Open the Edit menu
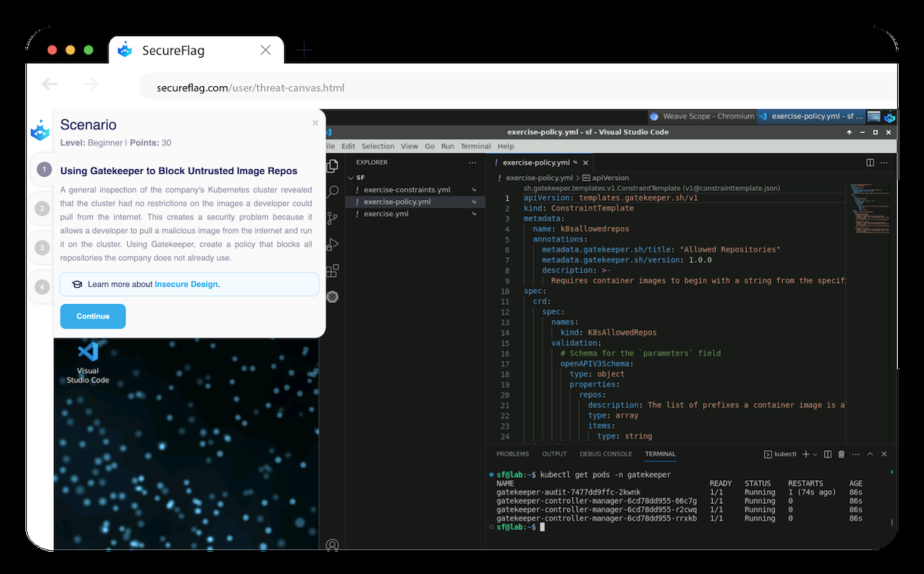Image resolution: width=924 pixels, height=574 pixels. click(349, 146)
